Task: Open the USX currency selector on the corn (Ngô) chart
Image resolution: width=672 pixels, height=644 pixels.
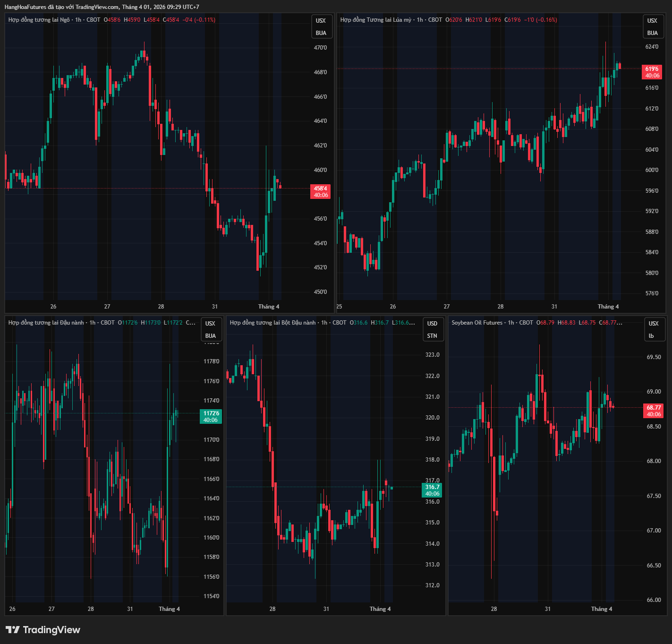Action: click(x=321, y=21)
